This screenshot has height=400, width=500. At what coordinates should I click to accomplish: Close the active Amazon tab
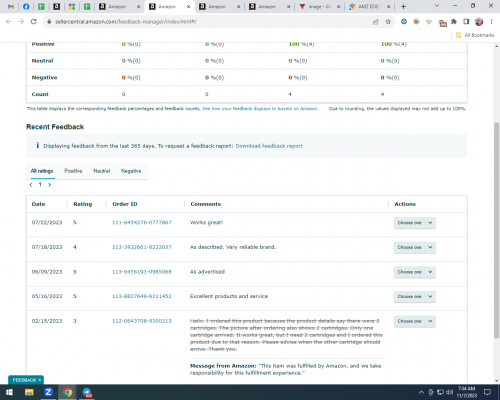[188, 6]
